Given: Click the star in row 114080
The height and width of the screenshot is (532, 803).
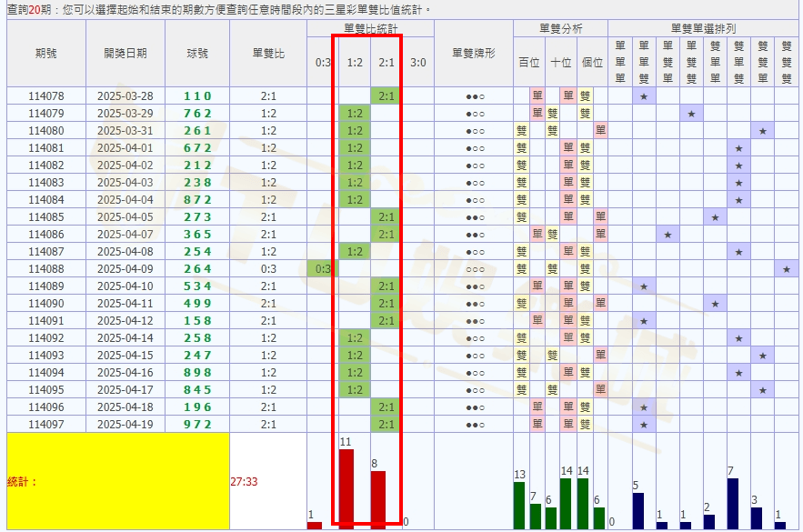Looking at the screenshot, I should pyautogui.click(x=763, y=131).
